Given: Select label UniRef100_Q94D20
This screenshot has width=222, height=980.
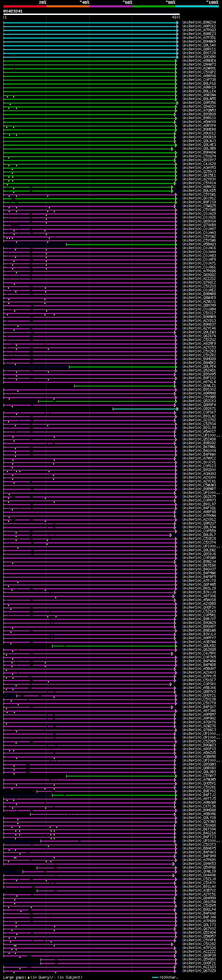Looking at the screenshot, I should pyautogui.click(x=199, y=106).
